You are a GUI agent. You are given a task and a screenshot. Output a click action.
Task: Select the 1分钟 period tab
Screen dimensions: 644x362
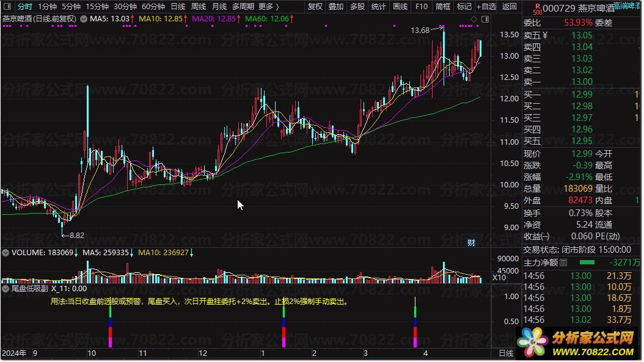coord(47,7)
